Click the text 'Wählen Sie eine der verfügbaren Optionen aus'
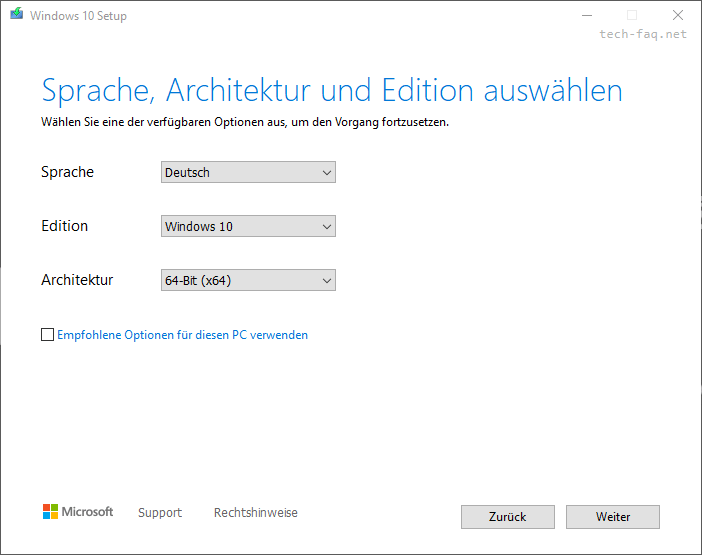 pyautogui.click(x=164, y=122)
